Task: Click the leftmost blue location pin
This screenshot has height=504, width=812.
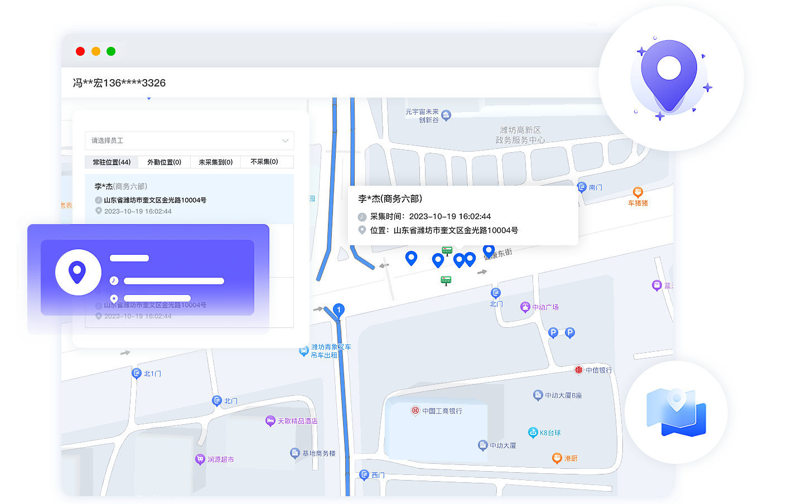Action: coord(411,258)
